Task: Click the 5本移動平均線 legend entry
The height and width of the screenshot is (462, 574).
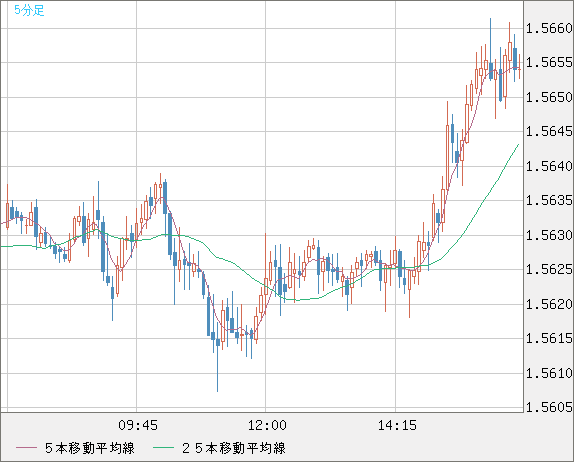Action: (90, 448)
